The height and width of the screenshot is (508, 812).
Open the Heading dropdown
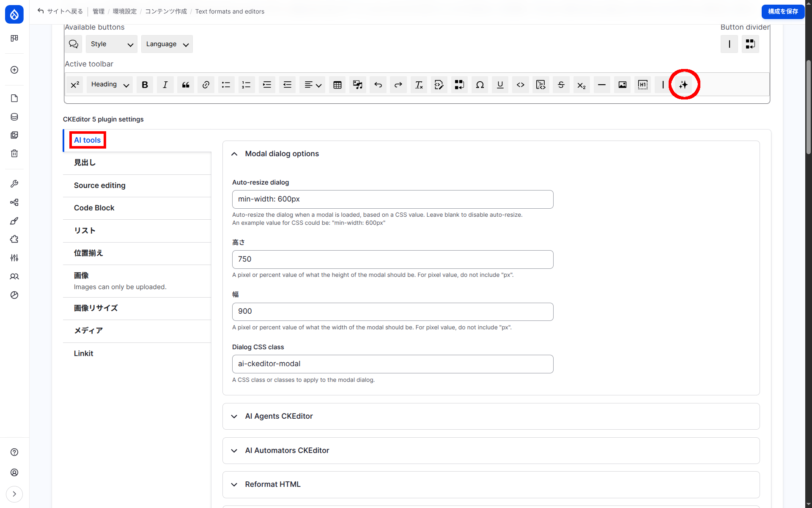(109, 84)
